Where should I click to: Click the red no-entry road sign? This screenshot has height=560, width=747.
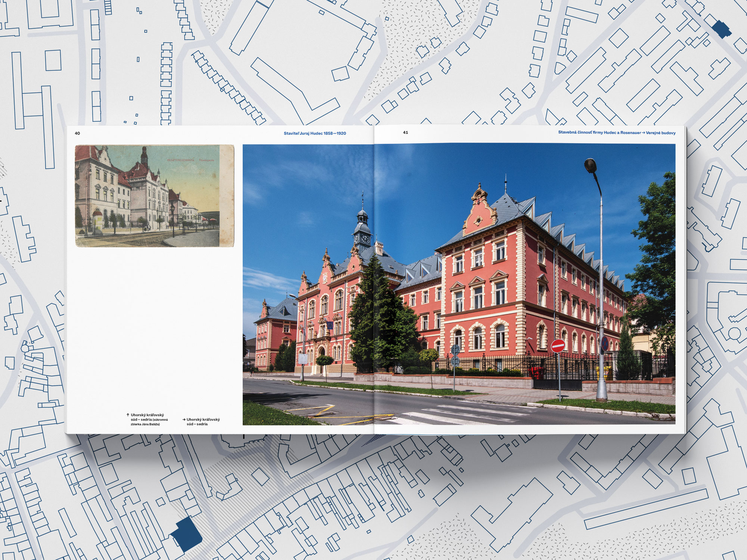tap(558, 346)
